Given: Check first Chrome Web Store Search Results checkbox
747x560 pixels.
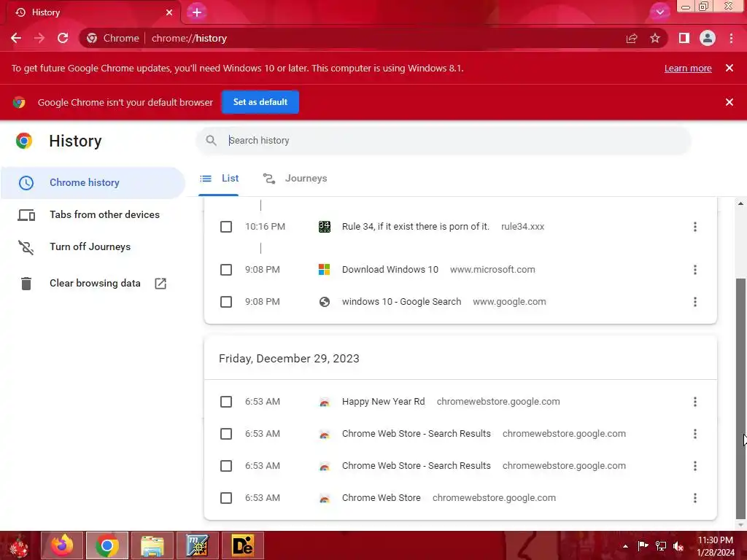Looking at the screenshot, I should tap(226, 434).
